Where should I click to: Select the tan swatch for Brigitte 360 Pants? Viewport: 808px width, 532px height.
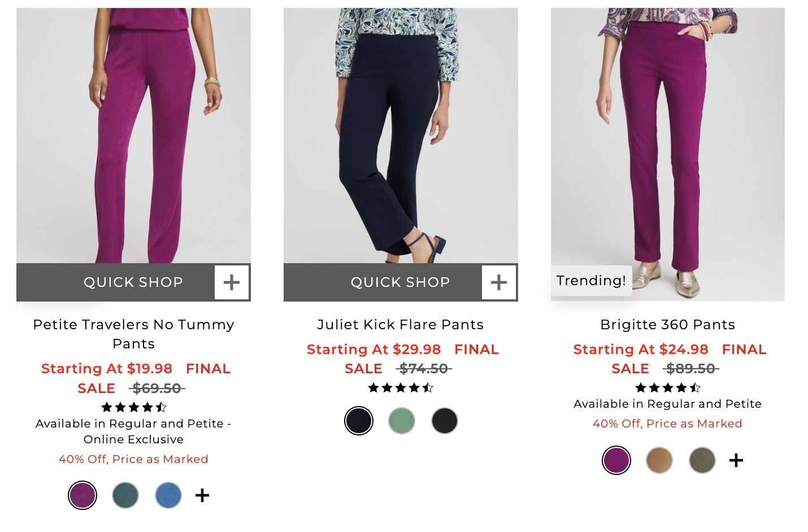pyautogui.click(x=659, y=460)
